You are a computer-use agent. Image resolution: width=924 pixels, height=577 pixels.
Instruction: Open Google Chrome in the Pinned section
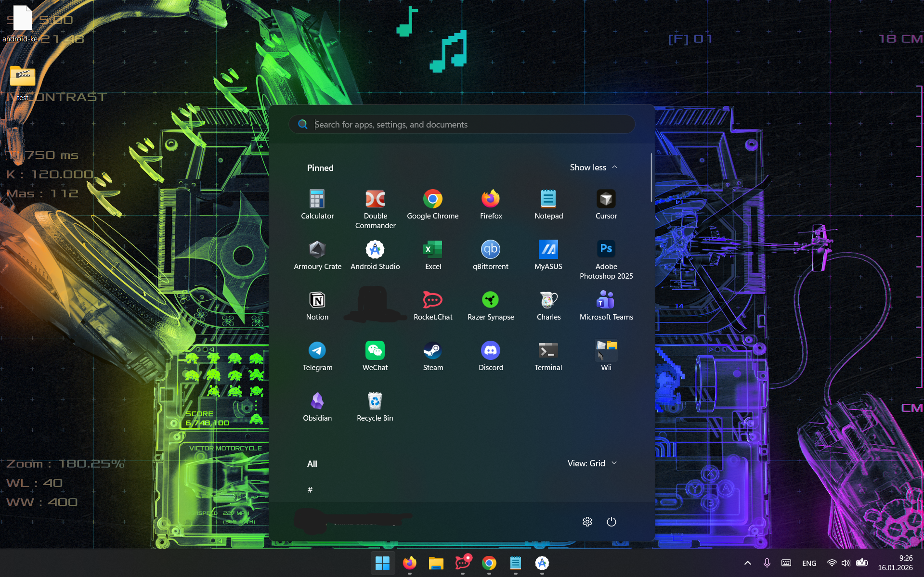click(x=433, y=205)
